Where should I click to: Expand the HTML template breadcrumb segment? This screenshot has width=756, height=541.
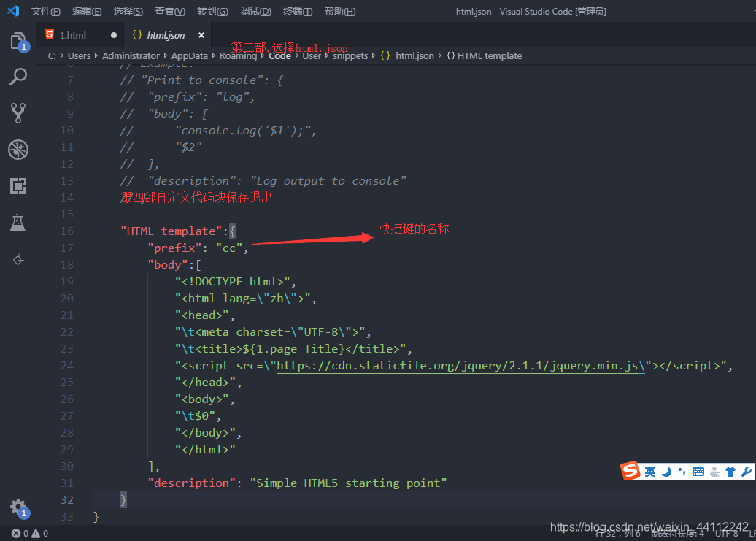coord(490,56)
